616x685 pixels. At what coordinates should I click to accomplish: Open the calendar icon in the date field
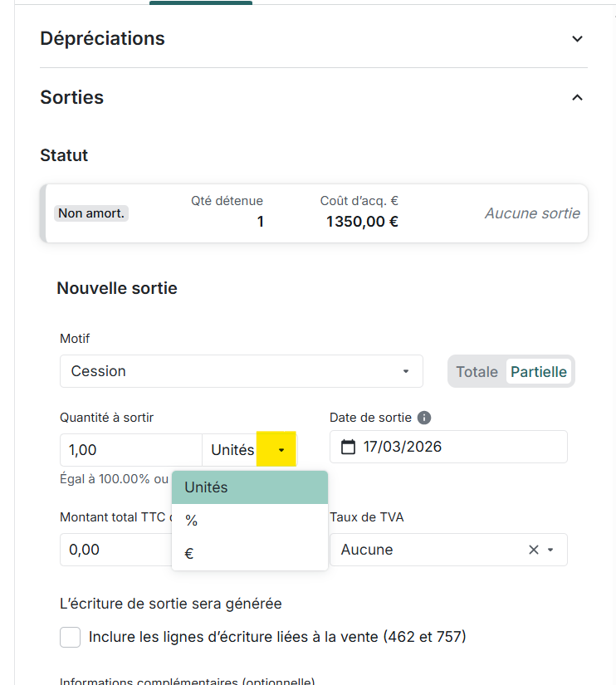point(349,447)
